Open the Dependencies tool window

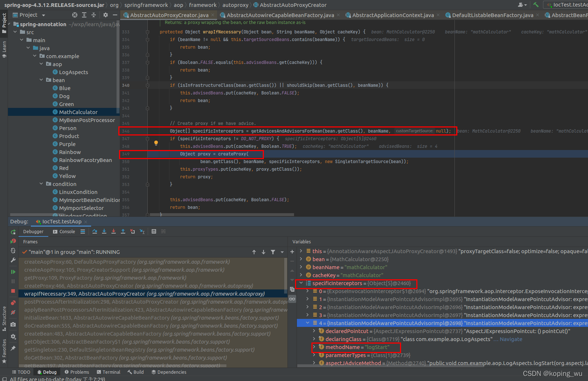[x=169, y=372]
